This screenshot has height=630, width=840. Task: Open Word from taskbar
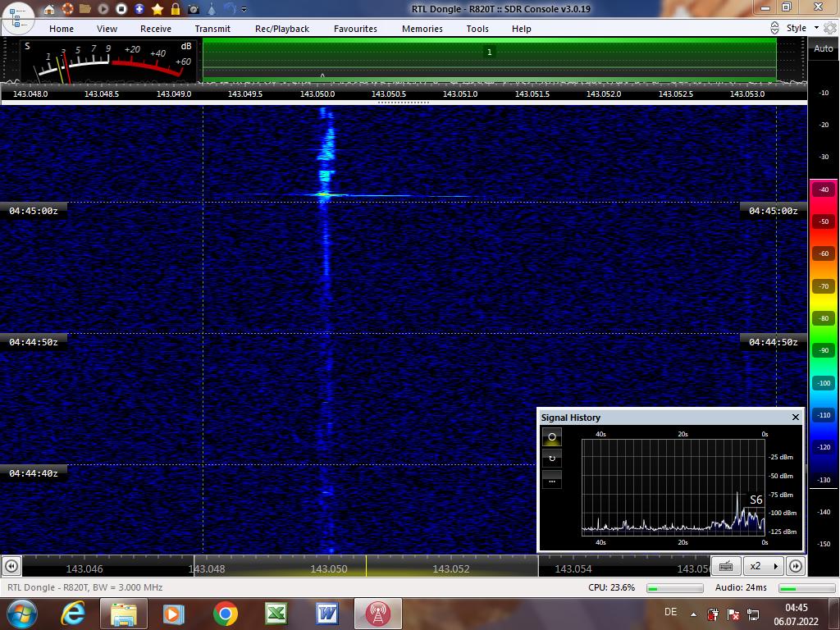pos(326,614)
